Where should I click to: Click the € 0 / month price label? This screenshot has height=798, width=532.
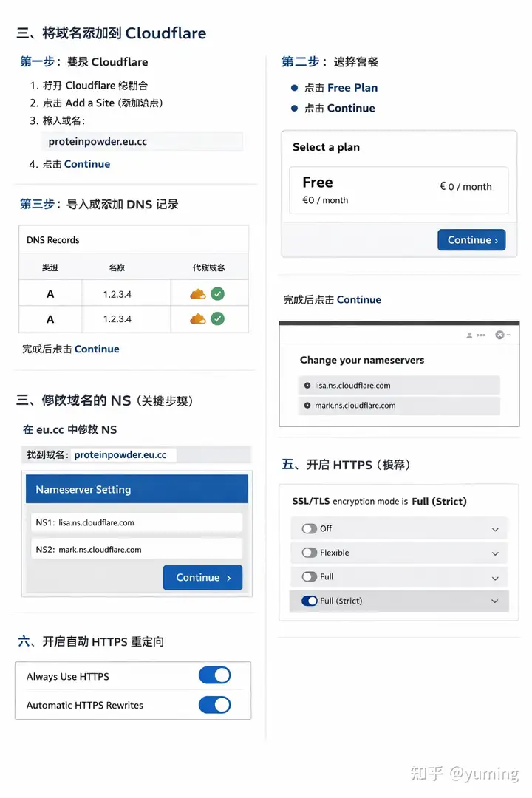[x=465, y=187]
